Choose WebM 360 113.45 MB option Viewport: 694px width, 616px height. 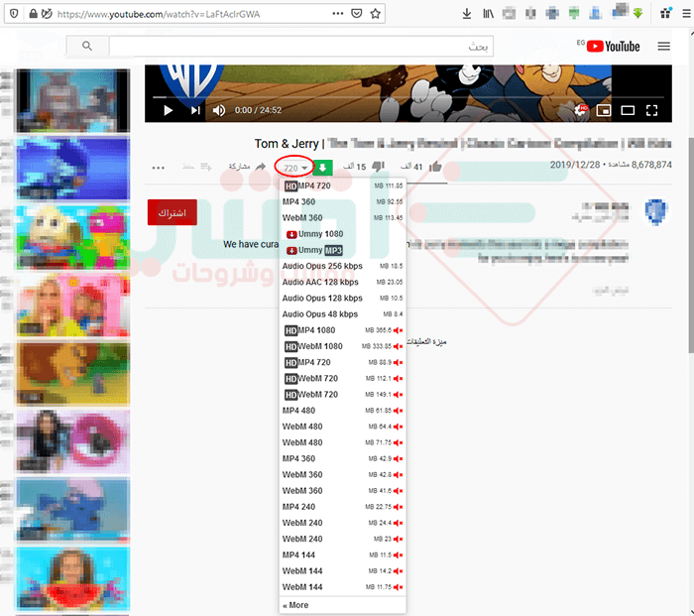coord(343,218)
